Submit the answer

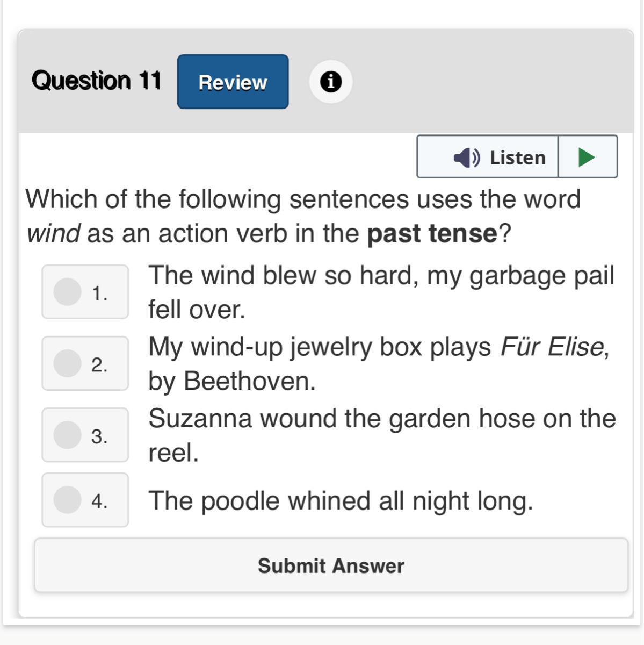tap(331, 565)
